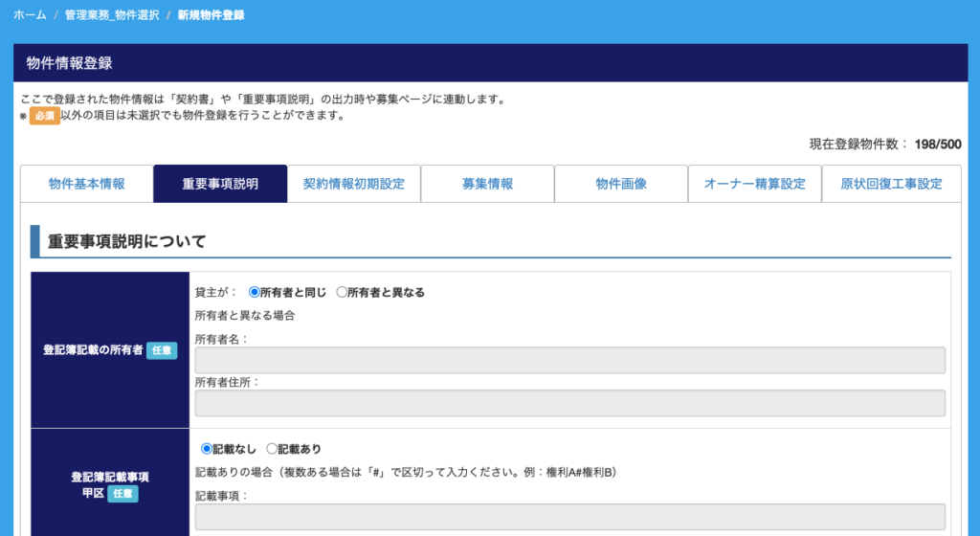Viewport: 980px width, 536px height.
Task: Click 任意 badge beside 登記簿記載の所有者
Action: [162, 350]
